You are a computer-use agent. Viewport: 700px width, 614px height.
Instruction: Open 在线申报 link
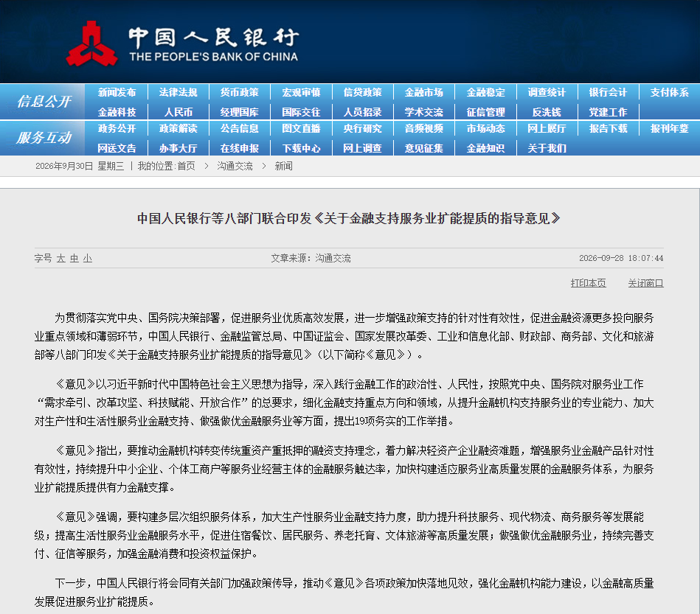239,148
